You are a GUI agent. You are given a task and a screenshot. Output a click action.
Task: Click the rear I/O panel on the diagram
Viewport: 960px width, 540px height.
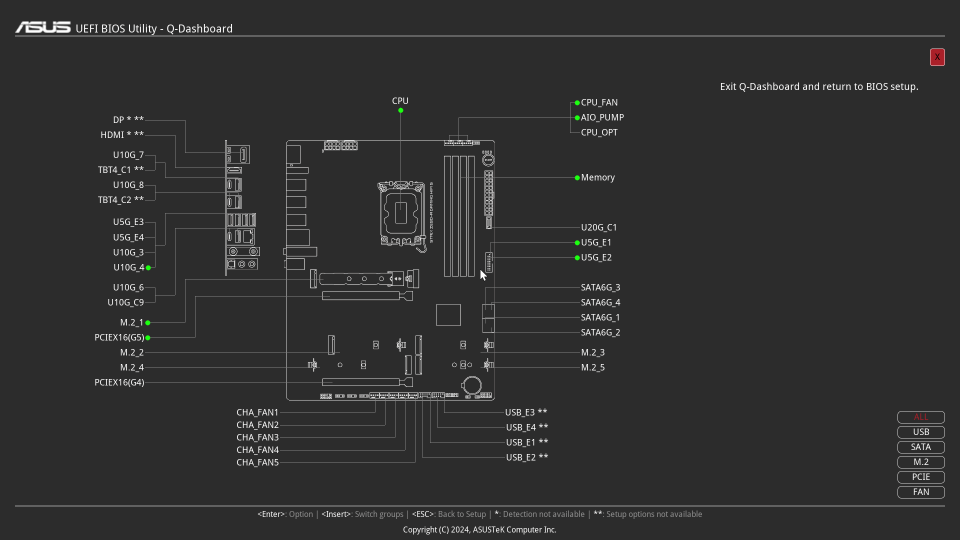click(241, 208)
